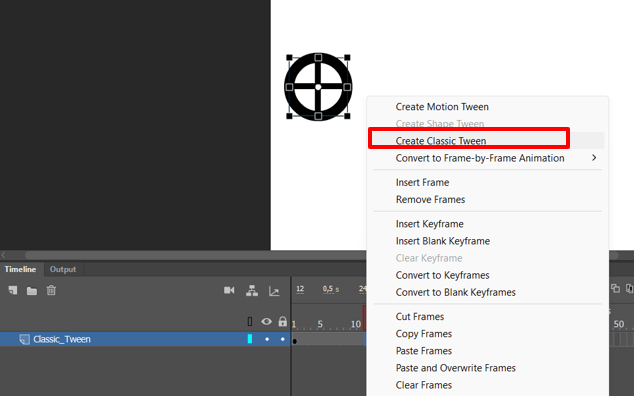Choose Create Motion Tween

[442, 107]
